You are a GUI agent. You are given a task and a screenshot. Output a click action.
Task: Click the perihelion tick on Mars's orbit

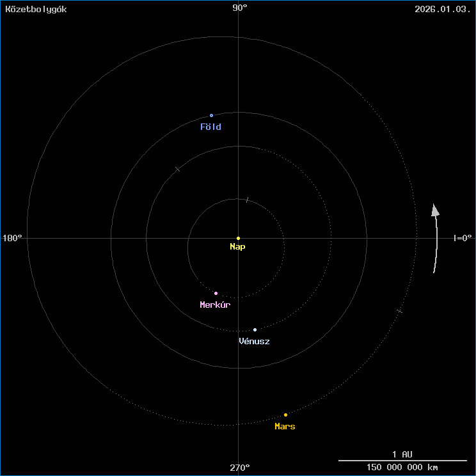click(399, 311)
